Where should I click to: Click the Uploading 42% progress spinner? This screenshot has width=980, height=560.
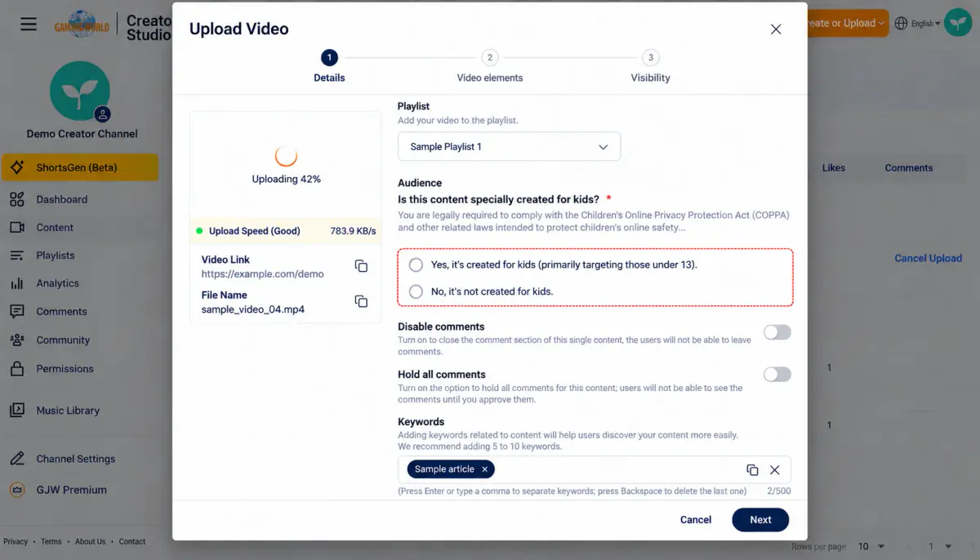pos(286,156)
